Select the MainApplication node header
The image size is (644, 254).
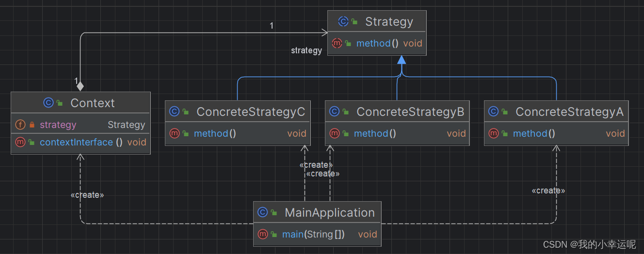click(317, 212)
